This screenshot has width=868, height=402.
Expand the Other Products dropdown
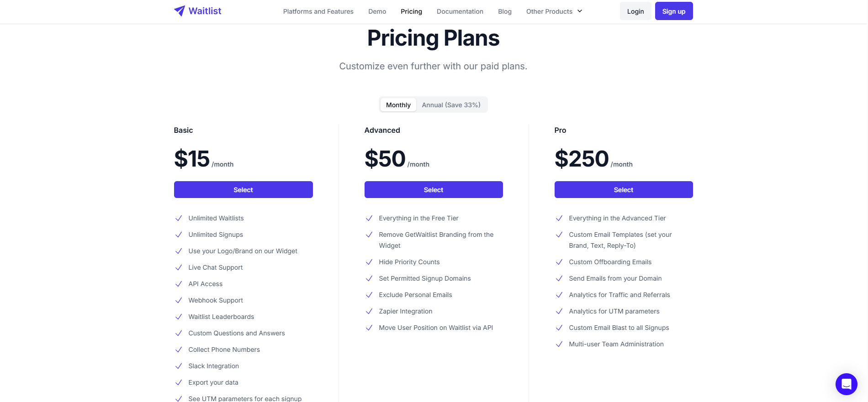click(549, 11)
